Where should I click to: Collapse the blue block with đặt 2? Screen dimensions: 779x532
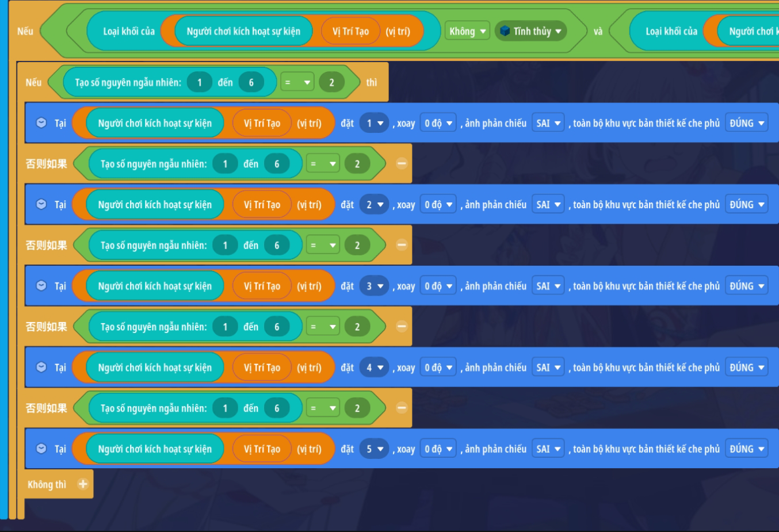pos(41,205)
